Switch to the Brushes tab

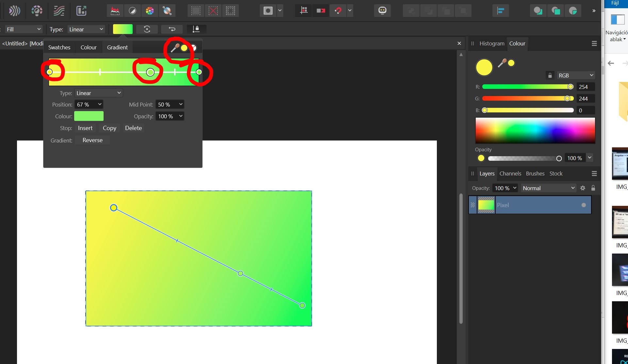coord(535,174)
